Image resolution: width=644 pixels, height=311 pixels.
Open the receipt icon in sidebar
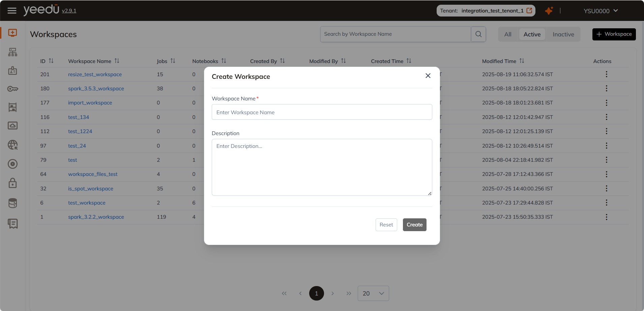click(13, 223)
